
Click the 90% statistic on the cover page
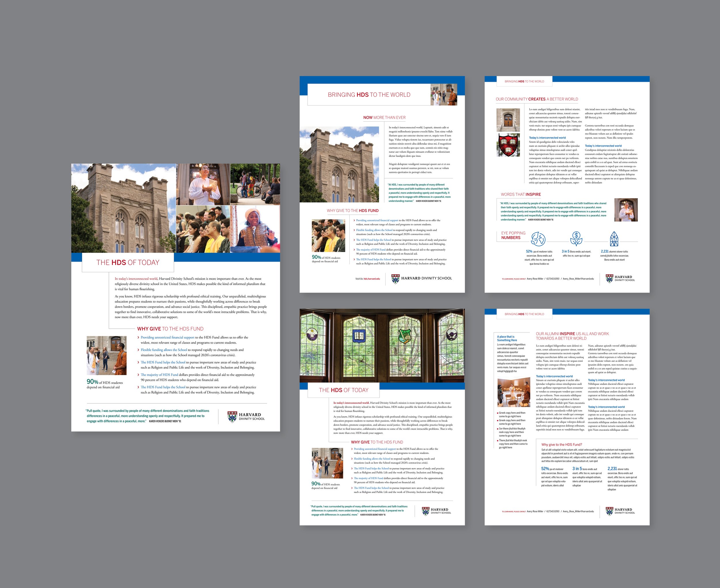[317, 257]
